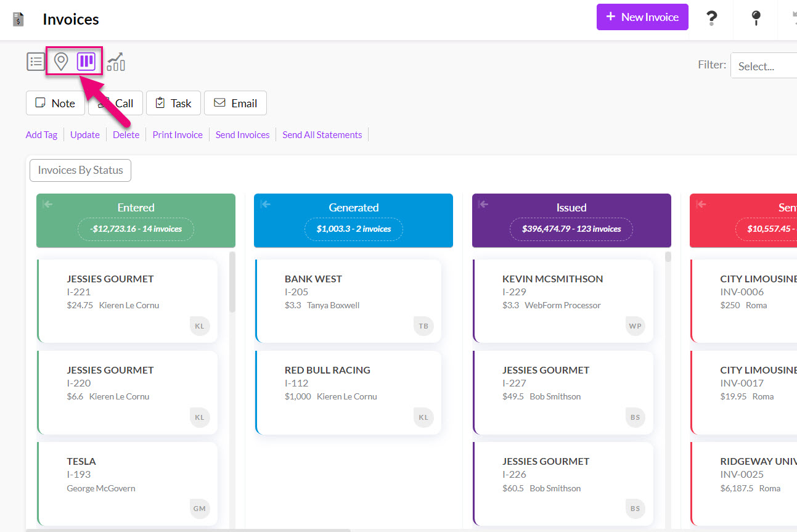The image size is (797, 532).
Task: Click the pin icon in top bar
Action: click(756, 18)
